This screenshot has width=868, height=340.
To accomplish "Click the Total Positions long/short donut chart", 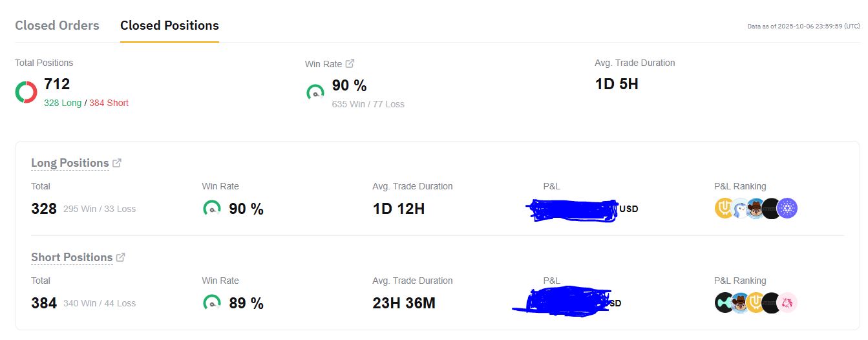I will (26, 92).
